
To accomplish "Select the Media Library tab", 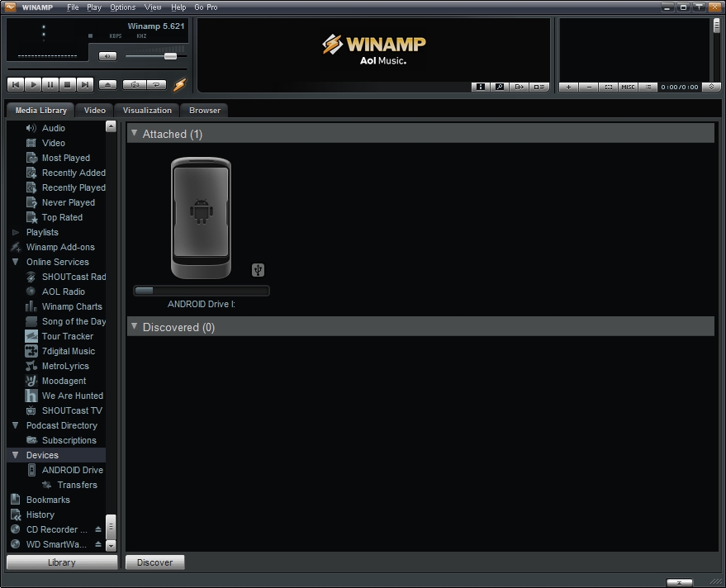I will [x=40, y=110].
